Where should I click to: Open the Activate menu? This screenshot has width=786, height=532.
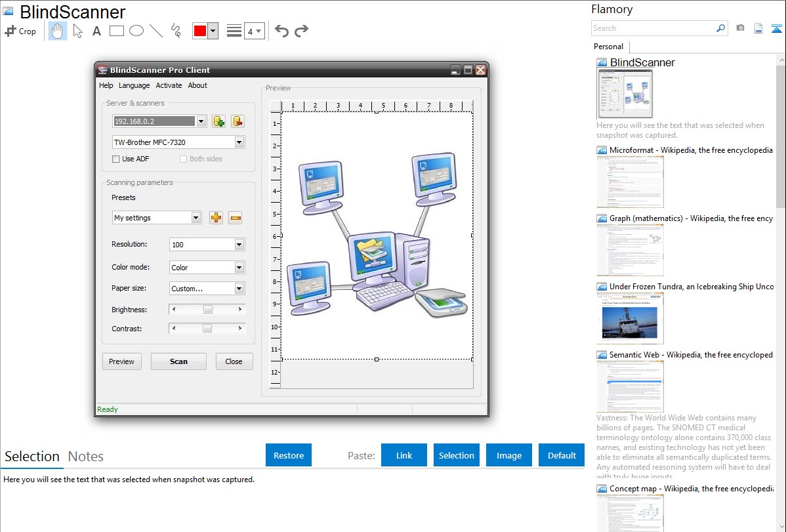[169, 85]
